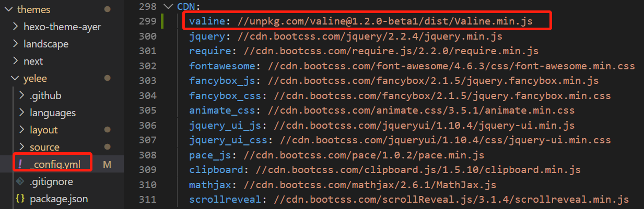Open the languages folder
644x209 pixels.
(x=52, y=113)
